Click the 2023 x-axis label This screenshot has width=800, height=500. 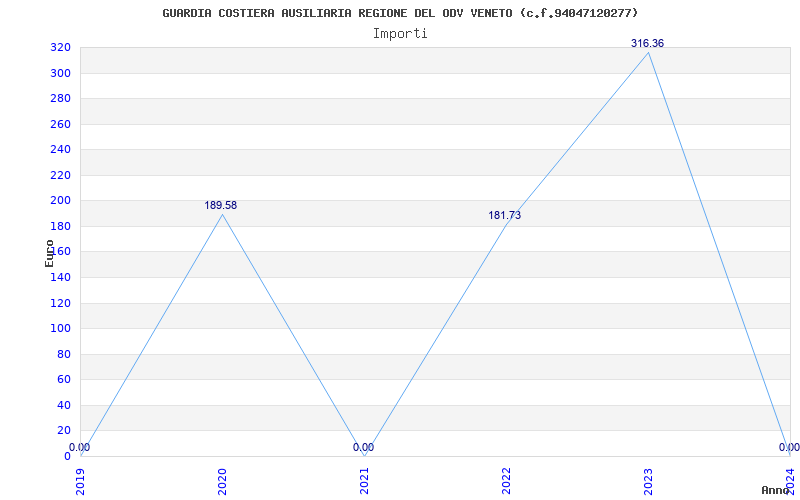(x=648, y=482)
